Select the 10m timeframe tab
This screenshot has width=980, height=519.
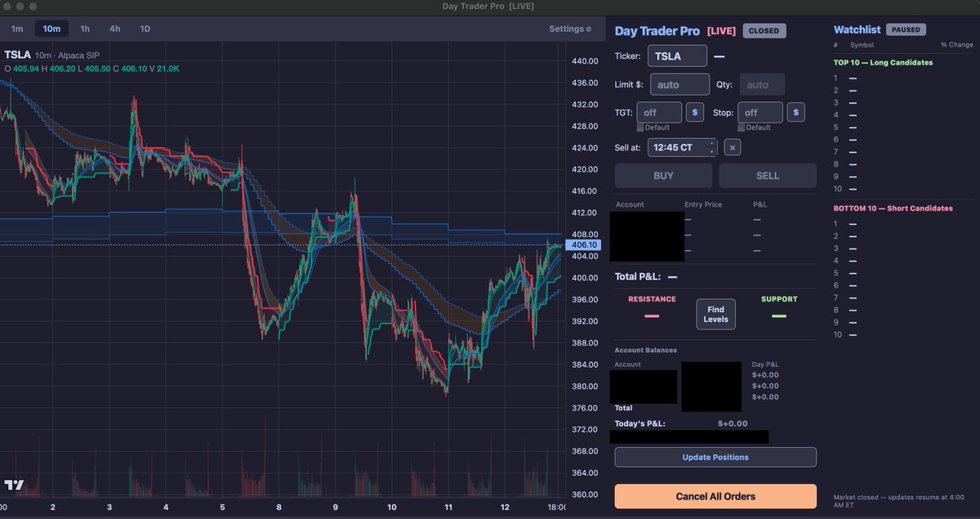[x=51, y=29]
